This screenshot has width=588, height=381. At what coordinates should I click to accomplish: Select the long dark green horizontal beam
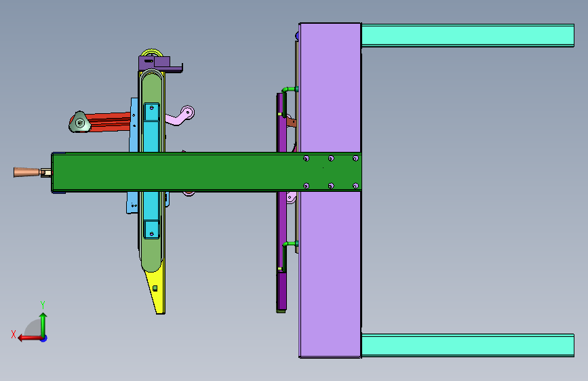pos(206,172)
